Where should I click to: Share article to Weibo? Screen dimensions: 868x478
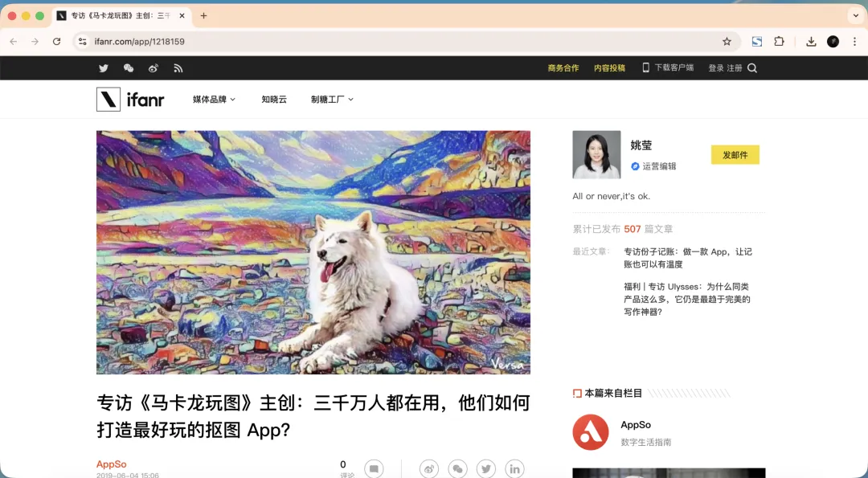[x=429, y=468]
